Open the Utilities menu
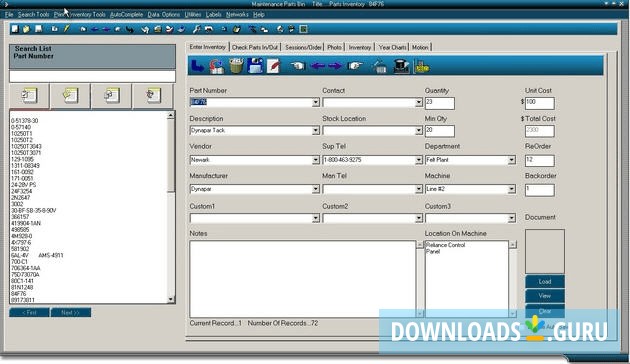 pos(193,14)
